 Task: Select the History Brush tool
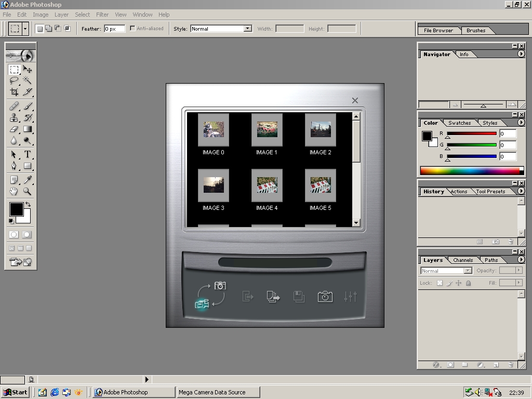[x=27, y=117]
